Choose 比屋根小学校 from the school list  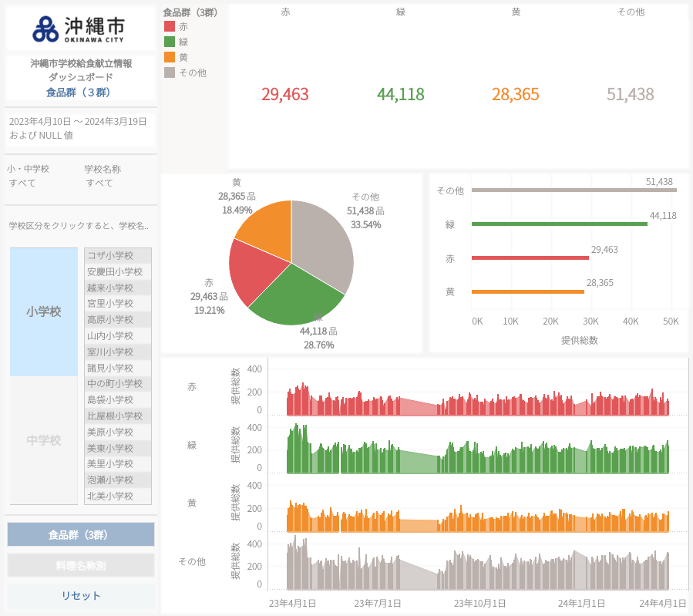(x=118, y=416)
